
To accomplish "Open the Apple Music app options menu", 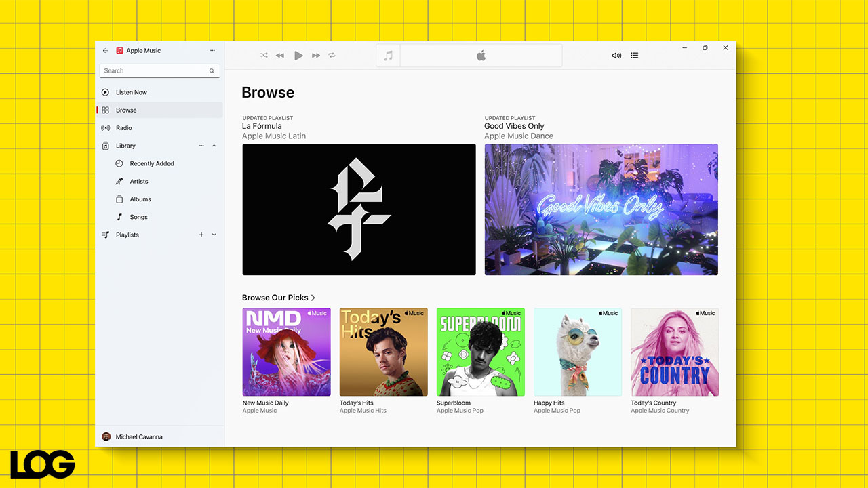I will (x=212, y=51).
